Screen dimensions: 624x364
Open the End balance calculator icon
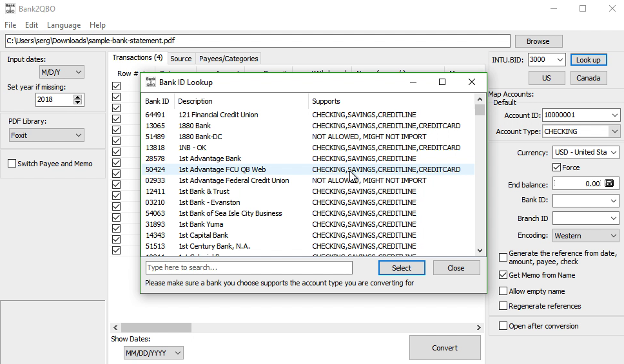609,183
